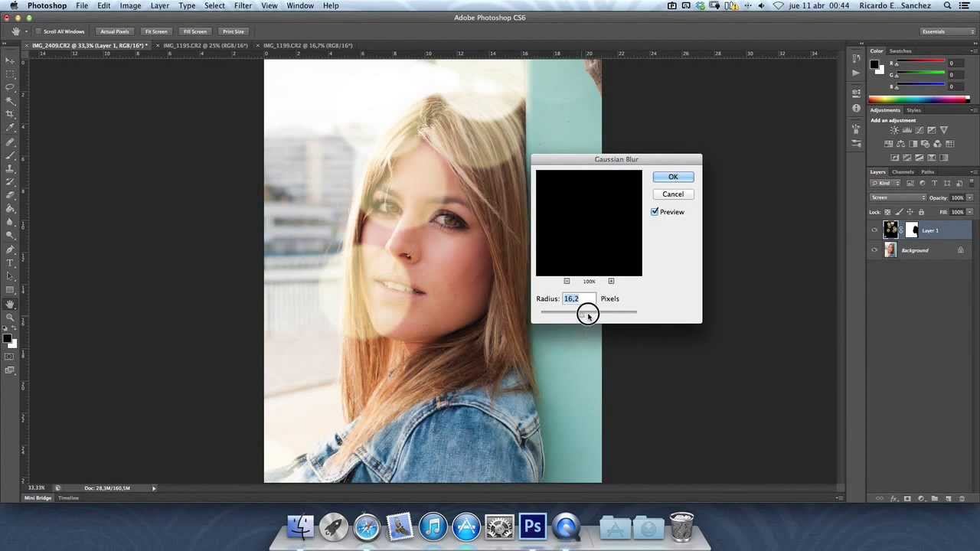Switch to the Swatches tab

click(900, 51)
